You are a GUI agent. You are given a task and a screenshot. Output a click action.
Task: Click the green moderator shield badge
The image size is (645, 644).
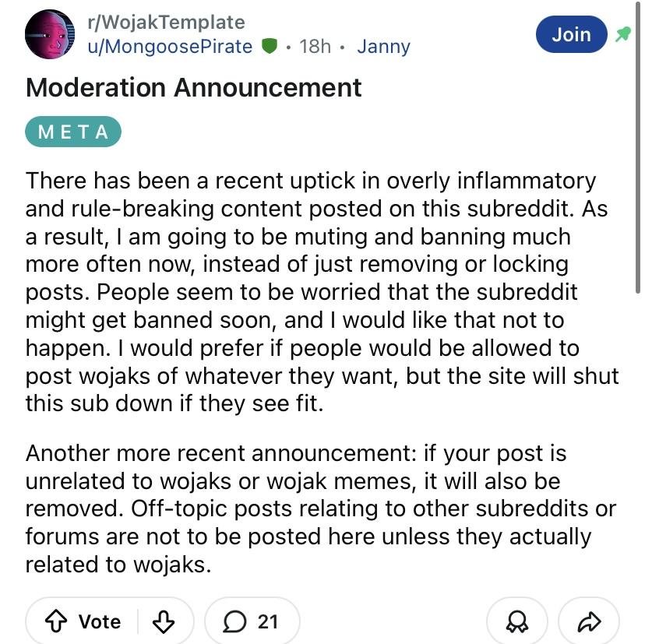click(x=270, y=47)
